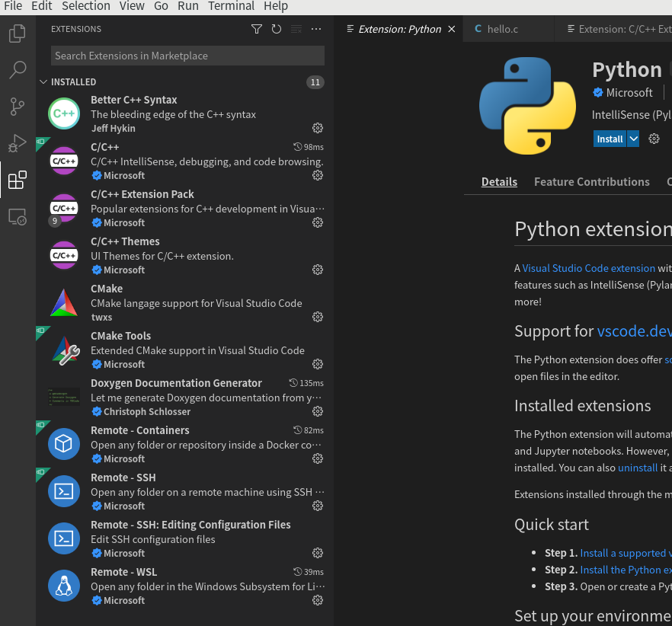This screenshot has width=672, height=626.
Task: Open gear menu for Doxygen Documentation Generator
Action: pyautogui.click(x=318, y=411)
